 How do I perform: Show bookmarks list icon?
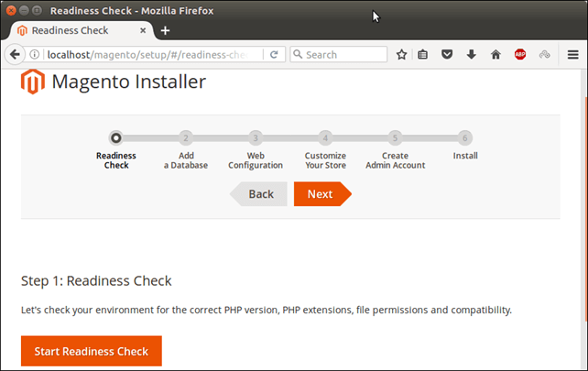[422, 55]
